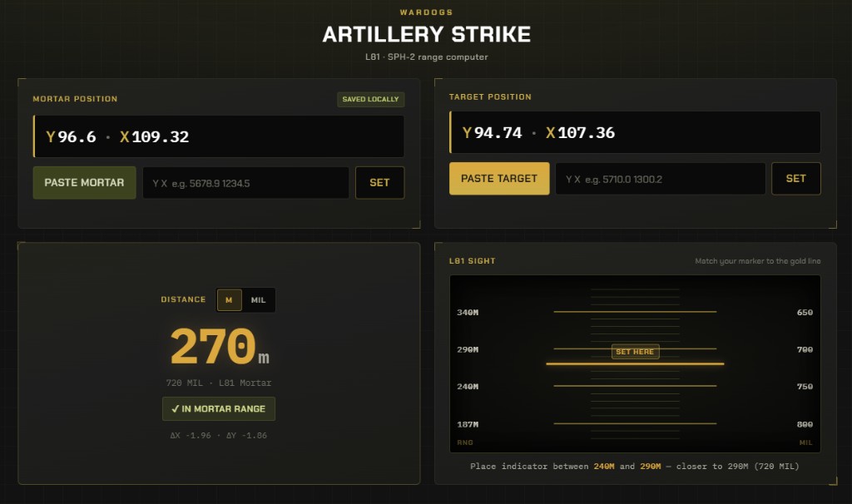Click the DISTANCE label
This screenshot has width=852, height=504.
click(x=183, y=299)
